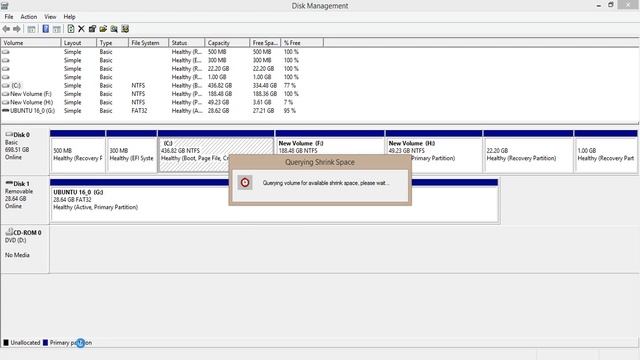Click the Show/Hide Action Pane icon
640x360 pixels.
57,29
